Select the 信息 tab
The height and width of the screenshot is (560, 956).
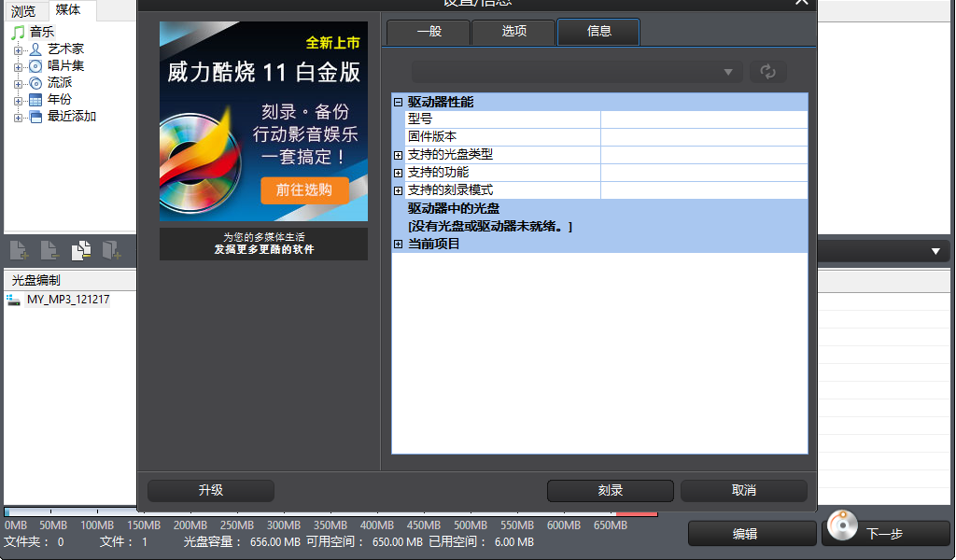[598, 32]
